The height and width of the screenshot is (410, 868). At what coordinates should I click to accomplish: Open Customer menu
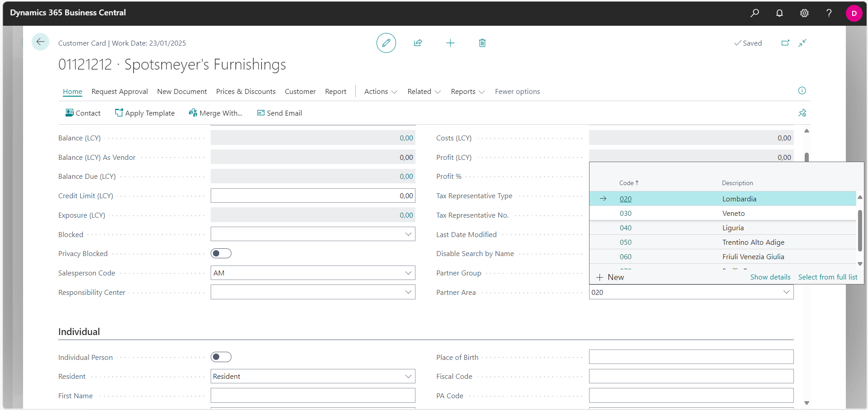click(300, 91)
